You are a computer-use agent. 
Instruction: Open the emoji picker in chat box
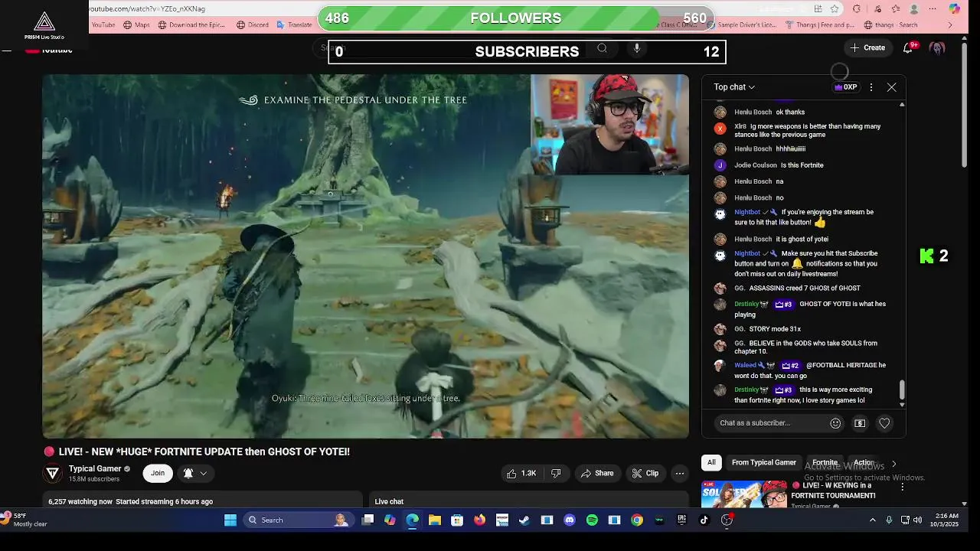pyautogui.click(x=835, y=423)
